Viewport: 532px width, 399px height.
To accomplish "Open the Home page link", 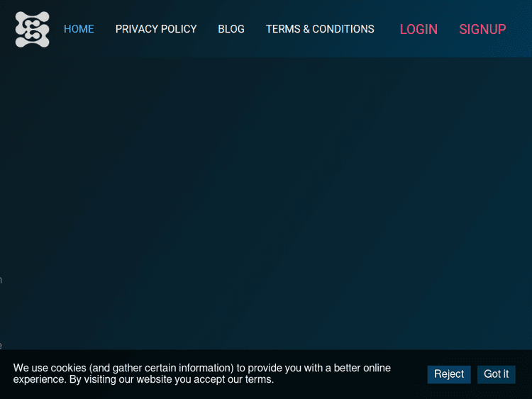I will [x=79, y=29].
